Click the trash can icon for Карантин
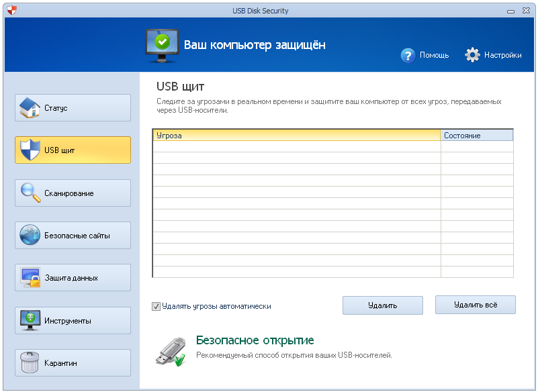The width and height of the screenshot is (538, 392). [30, 362]
